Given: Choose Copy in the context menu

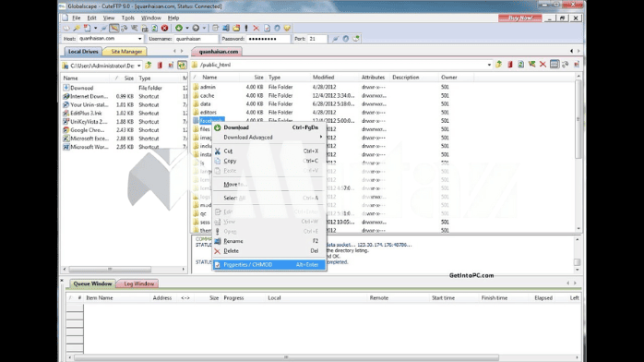Looking at the screenshot, I should tap(269, 161).
